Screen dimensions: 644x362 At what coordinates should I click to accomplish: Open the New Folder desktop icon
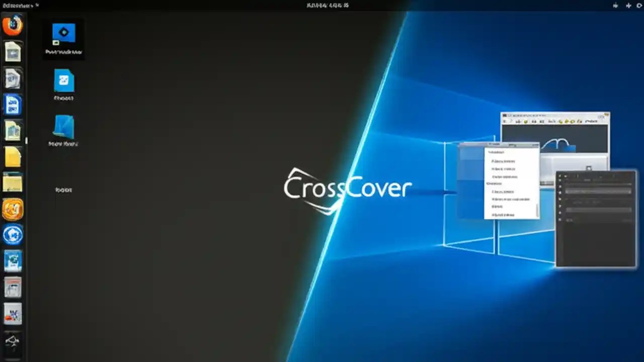(63, 130)
